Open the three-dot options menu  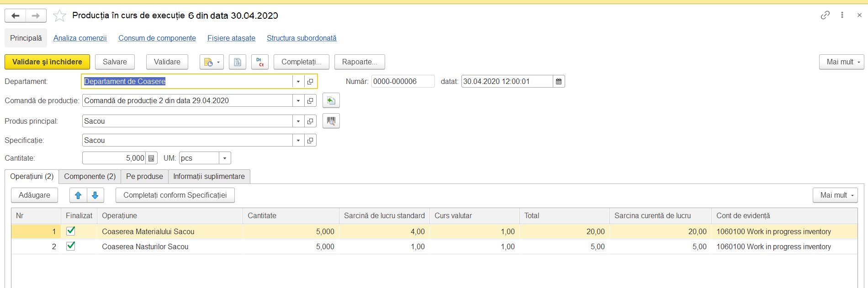click(842, 15)
